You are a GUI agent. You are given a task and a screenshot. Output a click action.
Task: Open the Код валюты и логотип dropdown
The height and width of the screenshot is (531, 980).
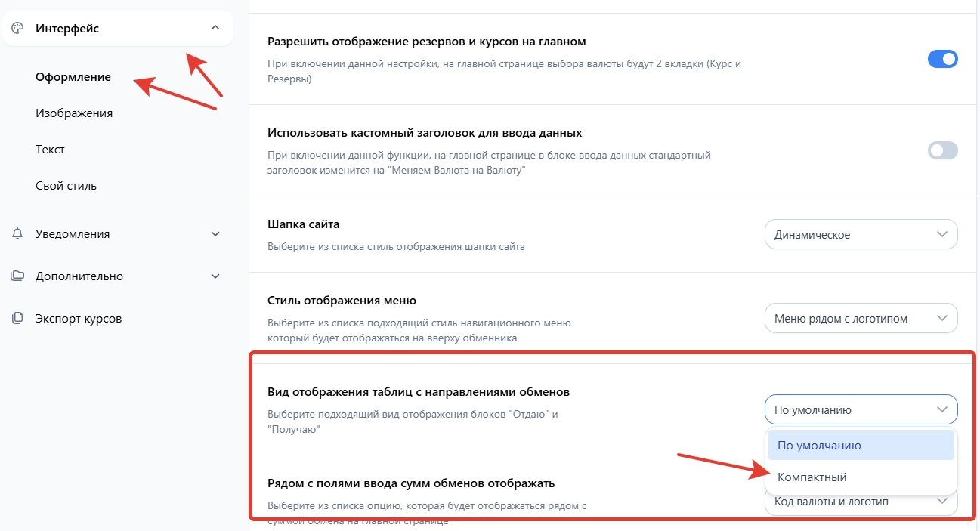click(861, 502)
